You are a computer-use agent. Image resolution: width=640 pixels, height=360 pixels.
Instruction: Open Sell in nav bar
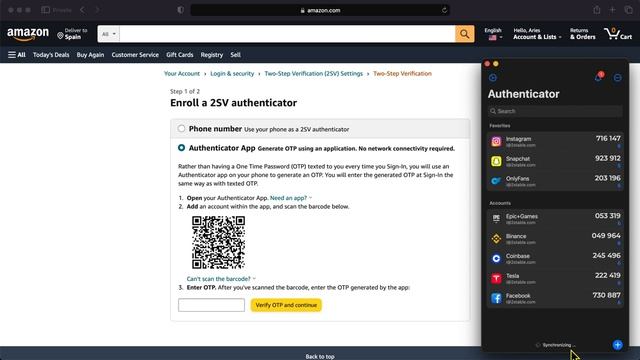click(x=236, y=55)
